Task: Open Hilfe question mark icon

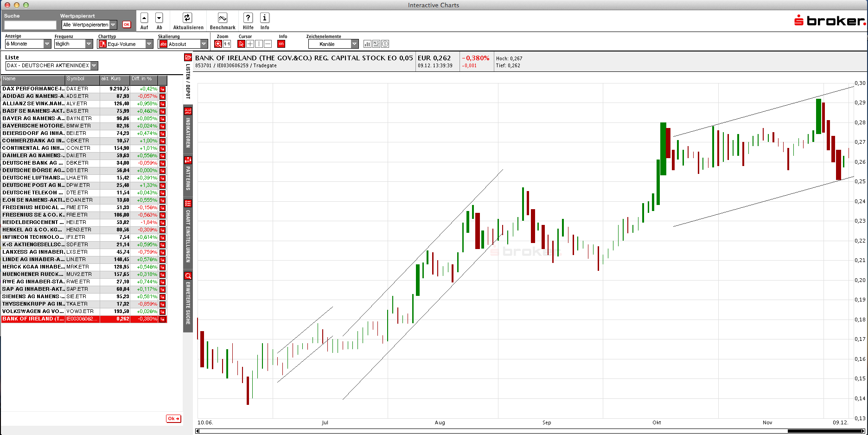Action: (248, 18)
